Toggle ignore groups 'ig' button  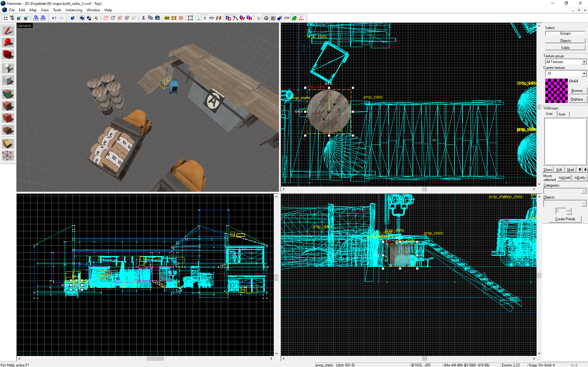pos(96,18)
